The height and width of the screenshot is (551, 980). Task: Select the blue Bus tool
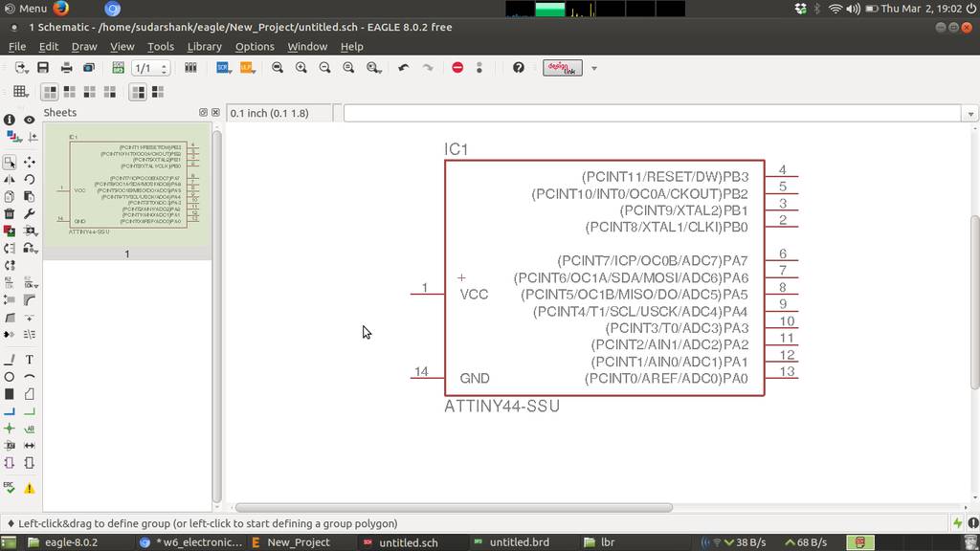click(x=10, y=411)
